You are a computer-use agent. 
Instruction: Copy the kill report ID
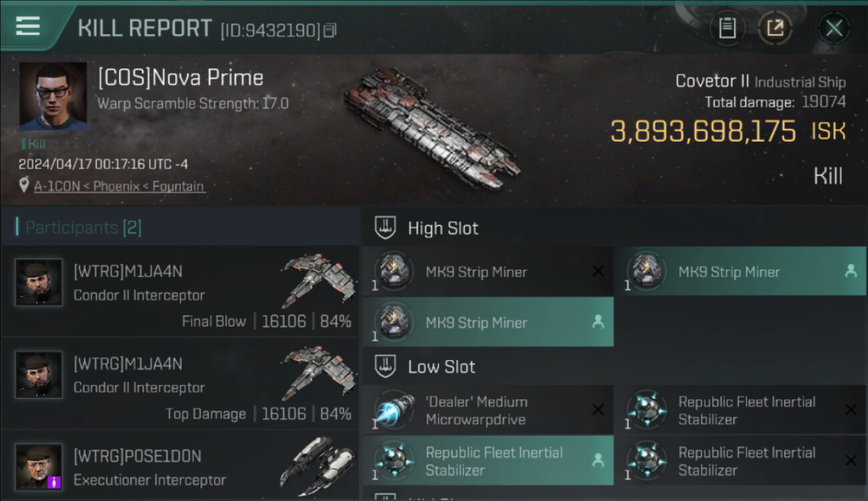click(x=330, y=30)
